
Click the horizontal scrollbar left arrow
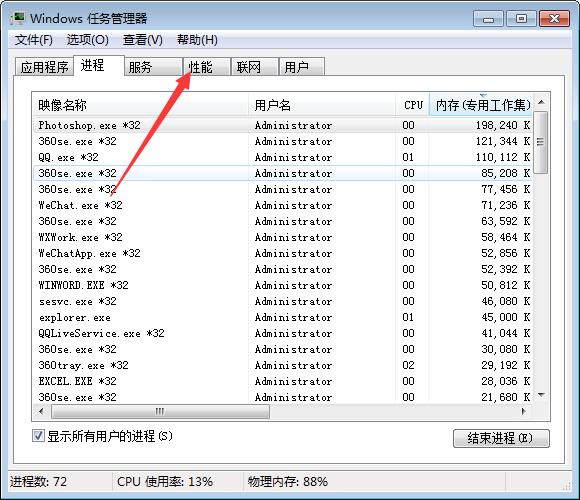click(41, 411)
